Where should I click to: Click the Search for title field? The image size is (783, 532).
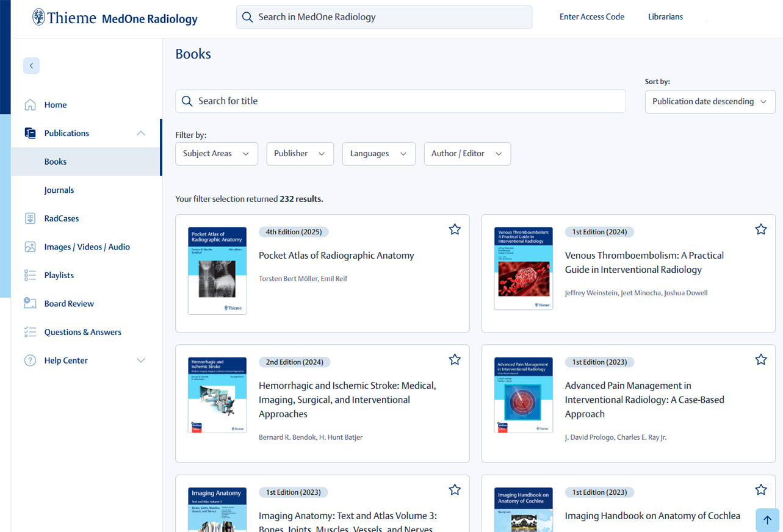click(x=400, y=101)
